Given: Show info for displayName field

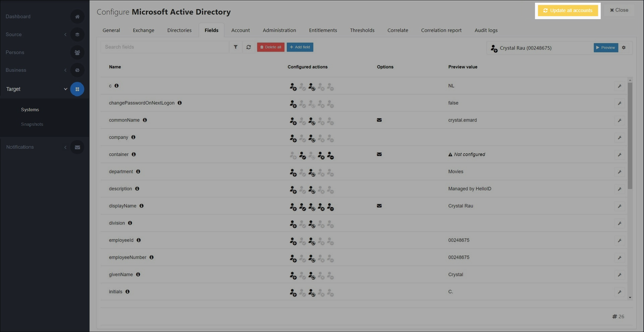Looking at the screenshot, I should click(141, 206).
